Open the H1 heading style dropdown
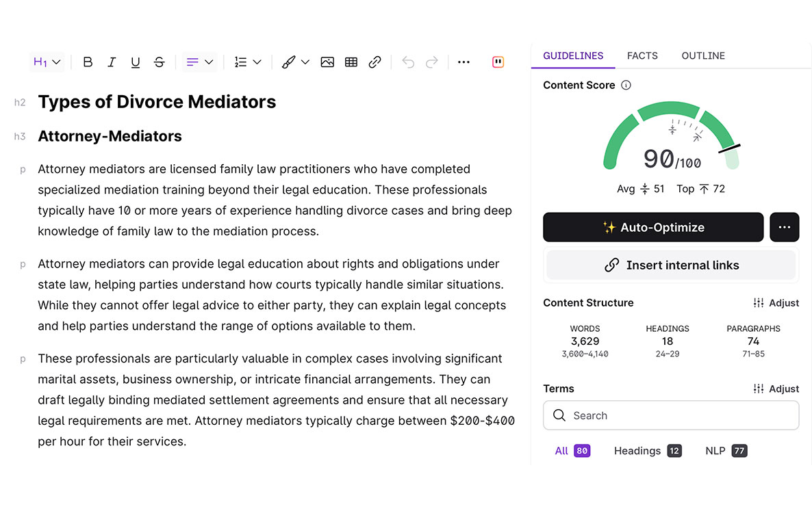 click(47, 62)
